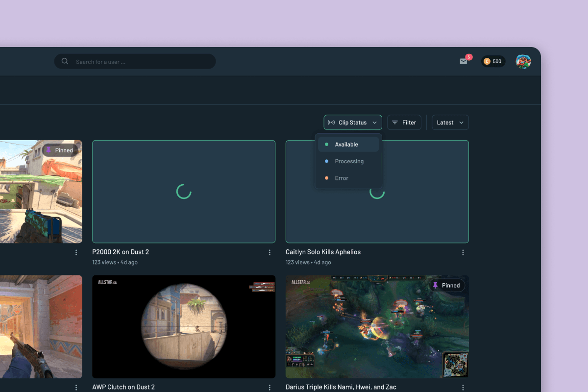This screenshot has height=392, width=588.
Task: Open the processing P2000 2K clip card
Action: pyautogui.click(x=184, y=192)
